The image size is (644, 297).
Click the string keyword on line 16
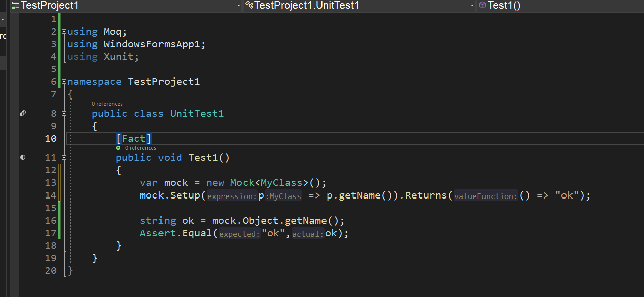[158, 221]
